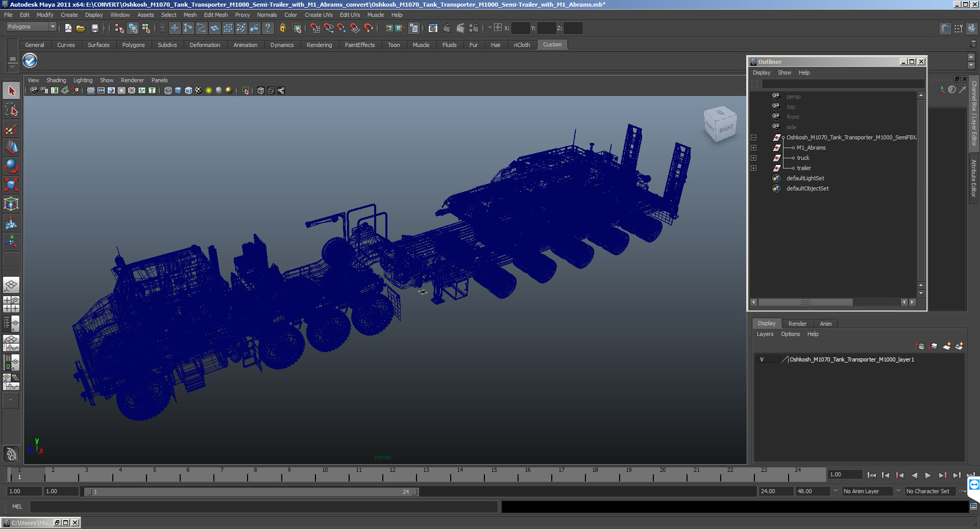Click the blue checkmark shelf icon
This screenshot has height=531, width=980.
pos(30,61)
